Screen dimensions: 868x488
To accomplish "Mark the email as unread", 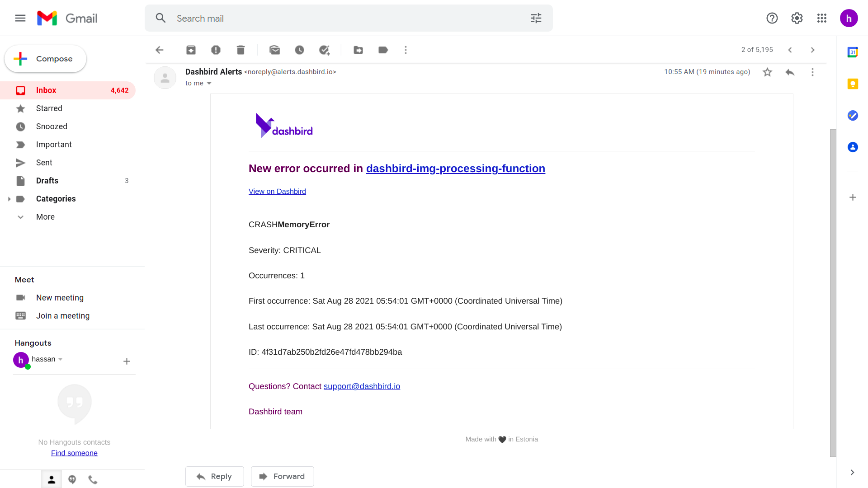I will [275, 50].
